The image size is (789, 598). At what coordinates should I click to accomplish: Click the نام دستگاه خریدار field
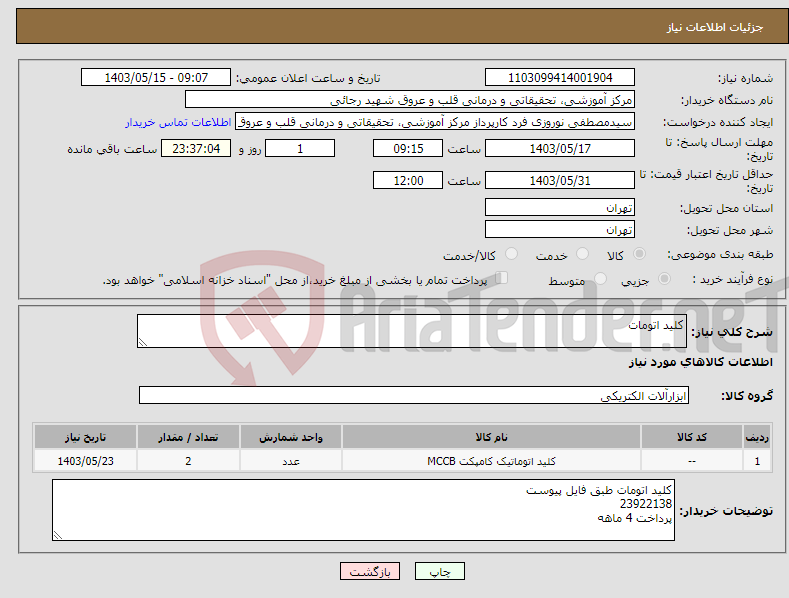tap(410, 100)
